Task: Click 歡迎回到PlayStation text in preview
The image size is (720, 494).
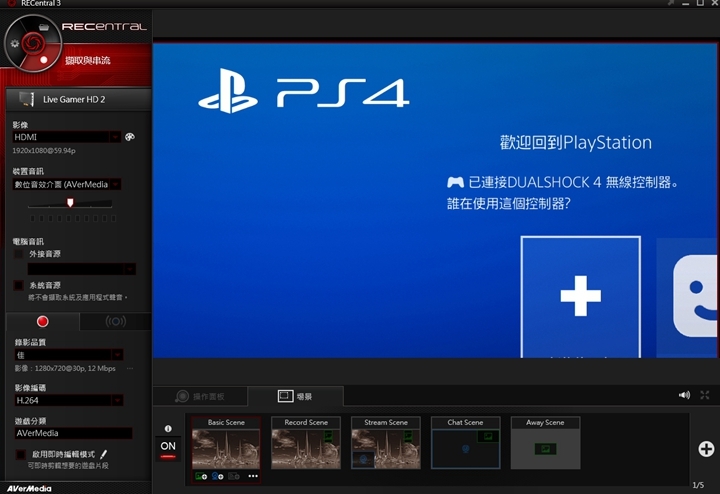Action: pyautogui.click(x=576, y=142)
